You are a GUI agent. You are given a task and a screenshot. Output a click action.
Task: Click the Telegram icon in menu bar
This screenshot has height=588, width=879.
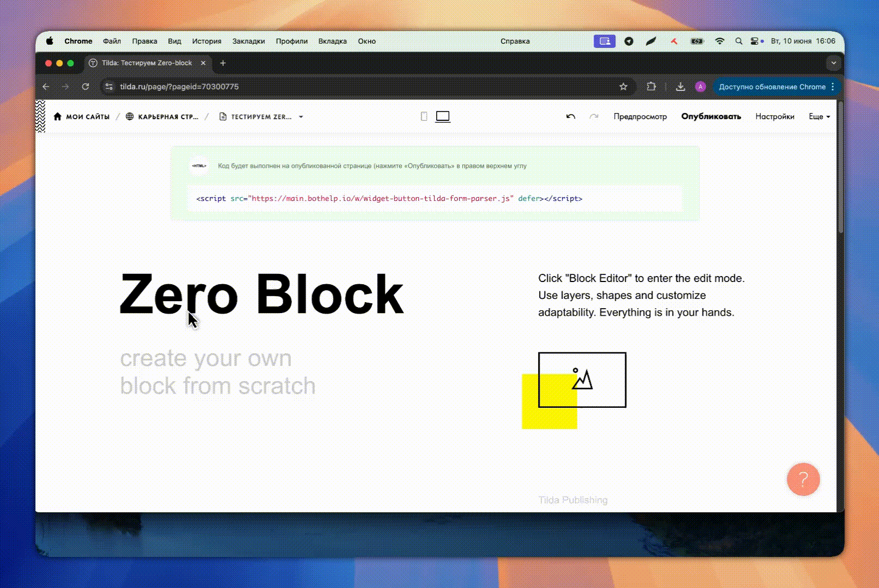[x=629, y=41]
